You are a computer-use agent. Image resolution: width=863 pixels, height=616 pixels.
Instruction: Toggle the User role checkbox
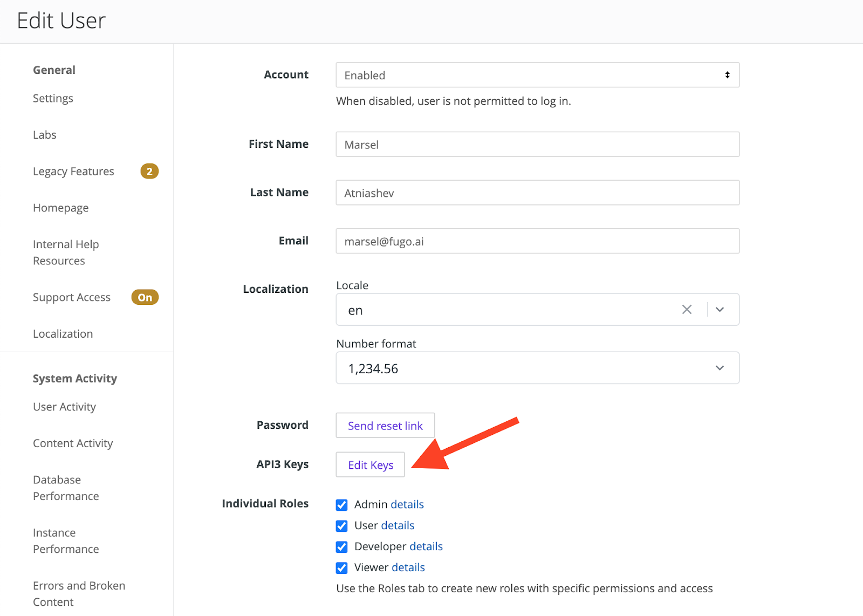pyautogui.click(x=341, y=526)
